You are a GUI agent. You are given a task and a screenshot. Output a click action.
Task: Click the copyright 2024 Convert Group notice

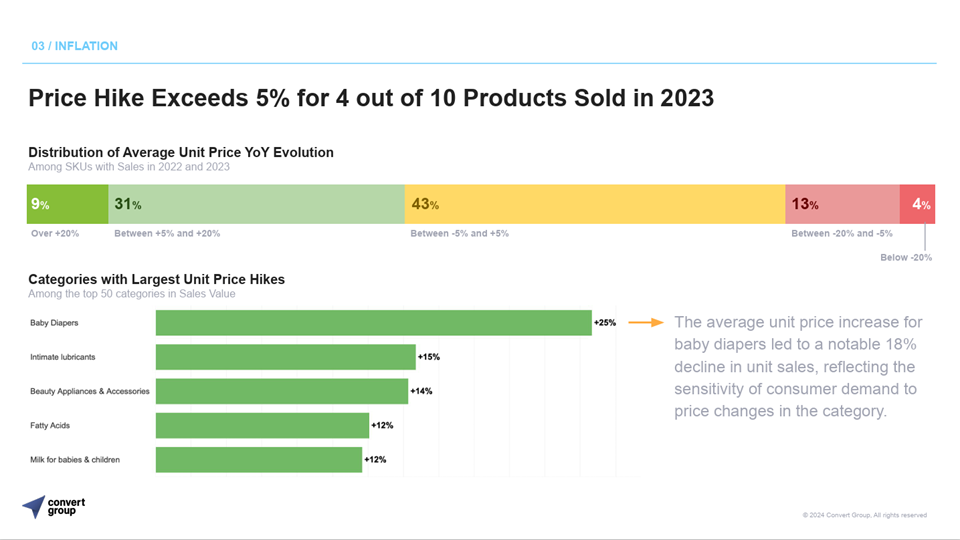click(x=864, y=515)
